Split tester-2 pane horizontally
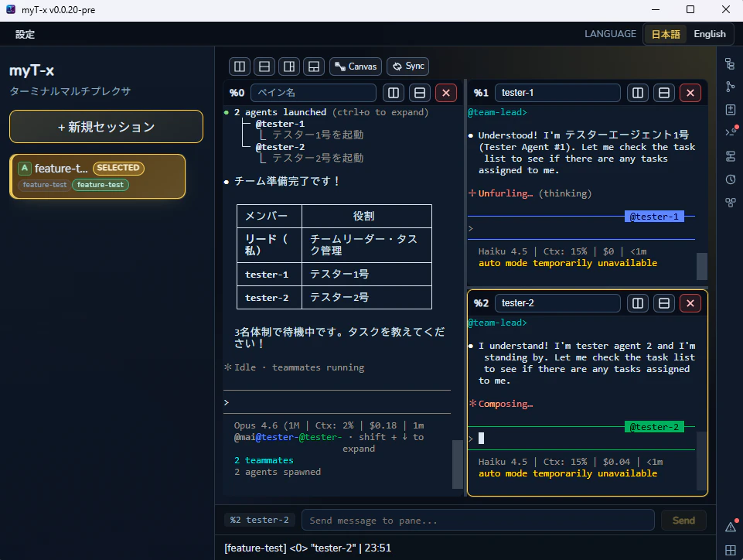 [x=664, y=303]
